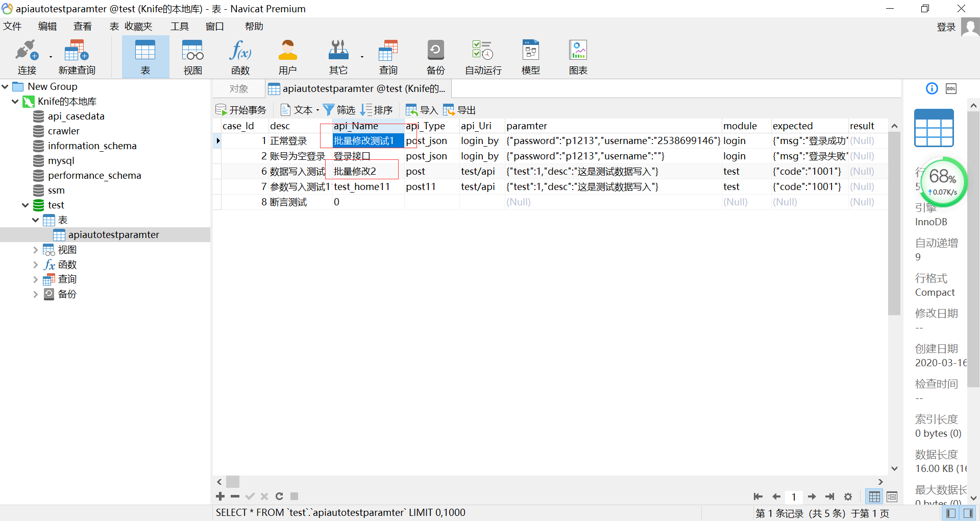Add a new record with plus icon
The width and height of the screenshot is (980, 521).
tap(220, 496)
